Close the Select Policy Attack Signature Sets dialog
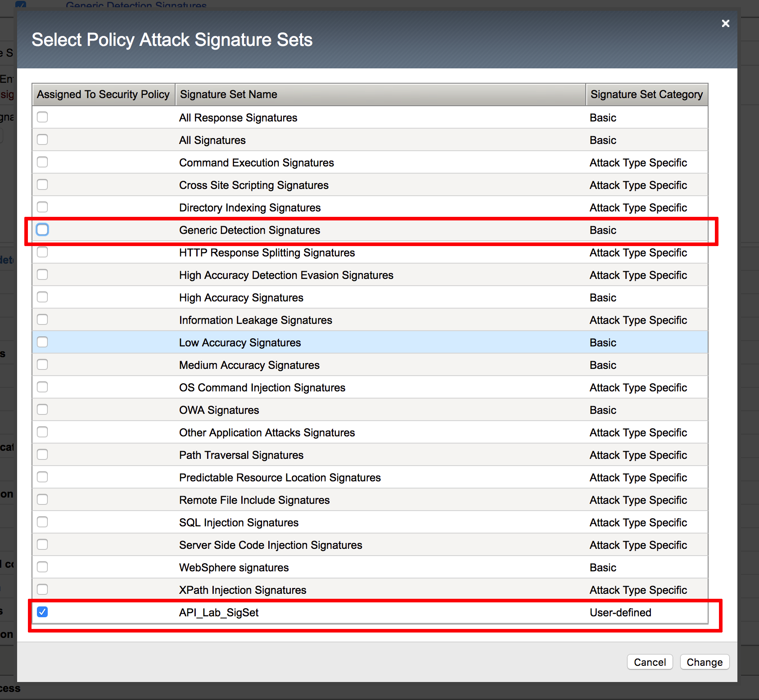759x700 pixels. [725, 23]
